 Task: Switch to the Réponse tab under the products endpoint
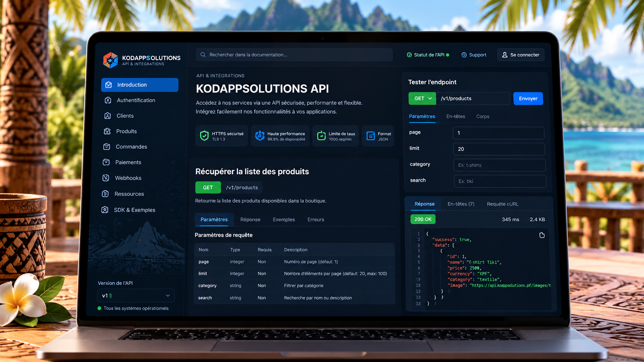250,220
